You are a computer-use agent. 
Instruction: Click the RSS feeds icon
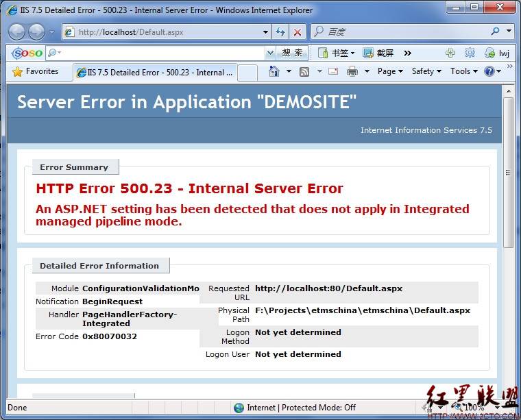[x=304, y=71]
